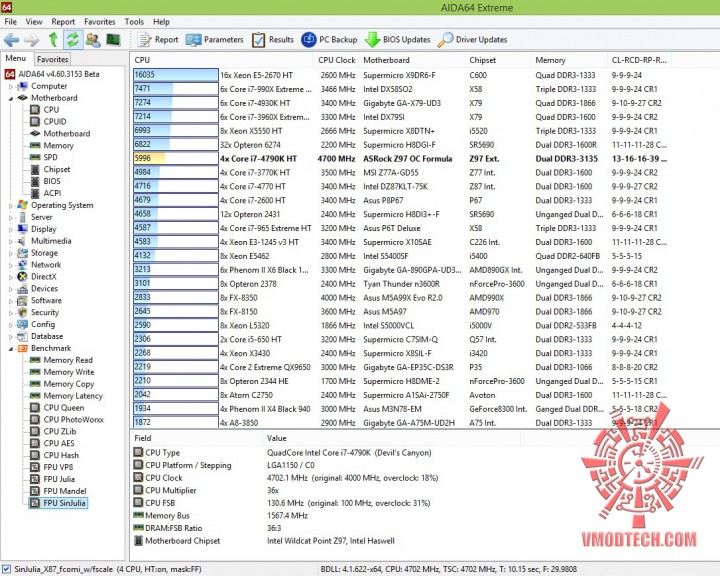Toggle the SinJulia status bar checkbox

coord(6,570)
